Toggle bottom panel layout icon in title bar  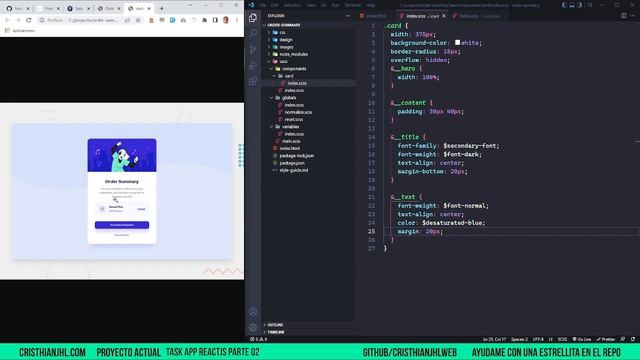click(x=572, y=5)
